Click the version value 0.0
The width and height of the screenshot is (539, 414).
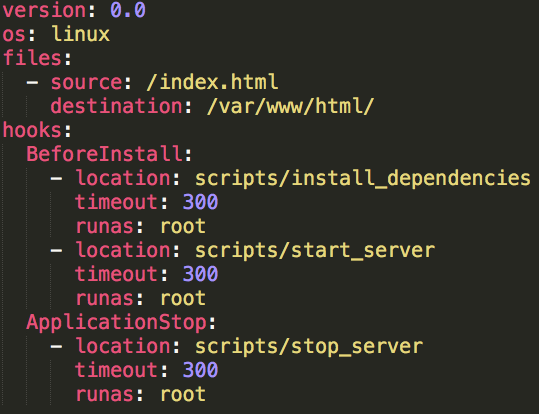coord(128,10)
